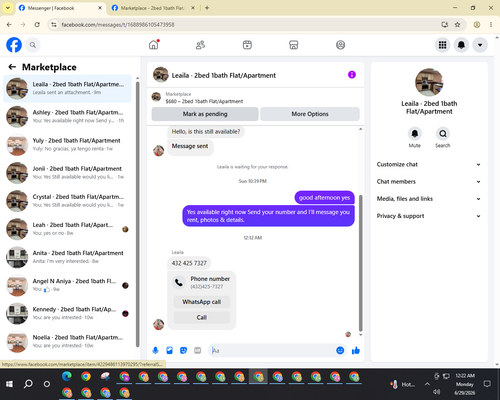
Task: Launch Microsoft Edge from taskbar
Action: pyautogui.click(x=67, y=376)
